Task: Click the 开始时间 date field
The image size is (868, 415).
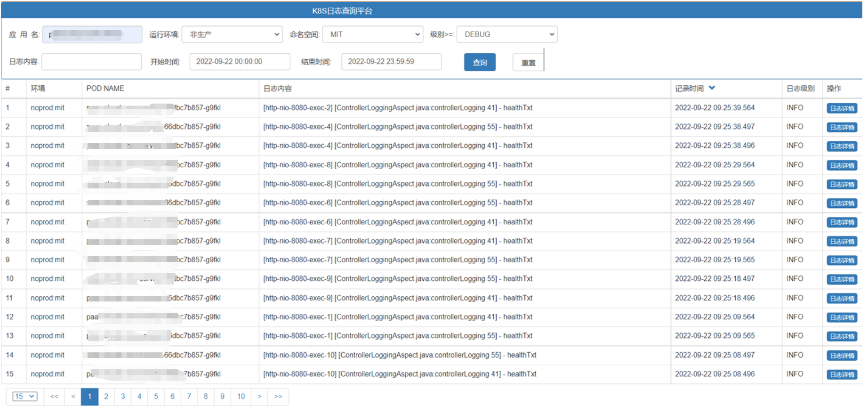Action: coord(240,62)
